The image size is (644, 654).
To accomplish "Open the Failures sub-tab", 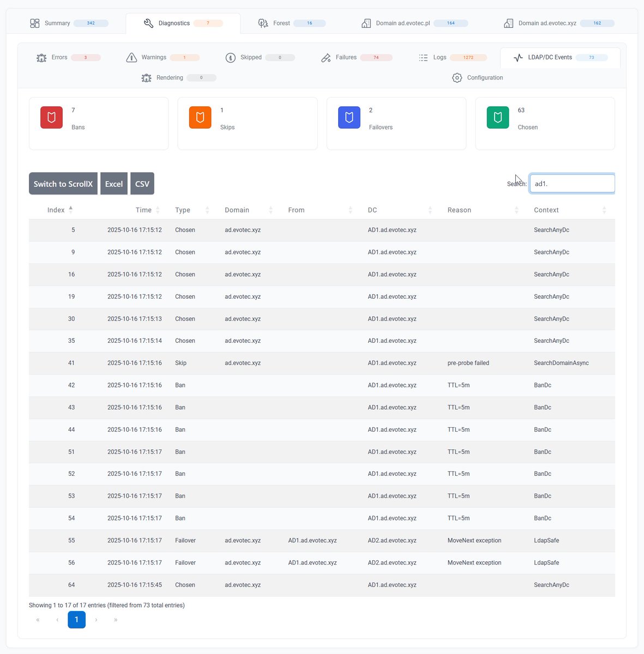I will point(357,58).
